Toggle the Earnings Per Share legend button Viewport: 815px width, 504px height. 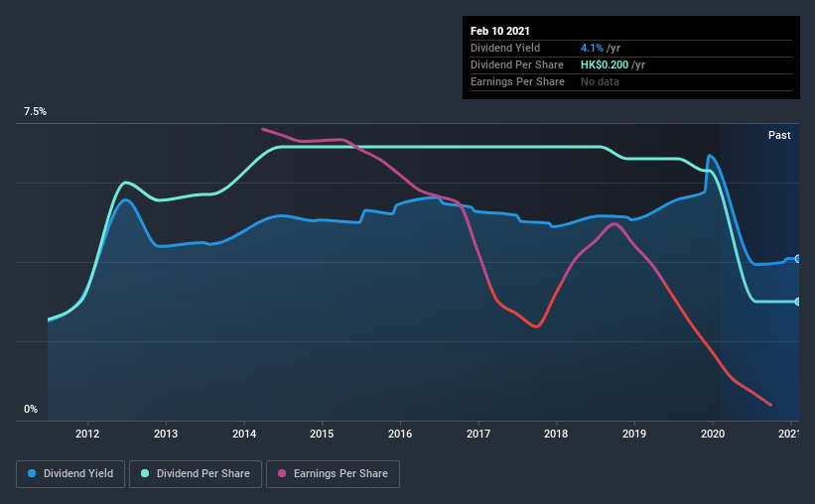point(333,474)
